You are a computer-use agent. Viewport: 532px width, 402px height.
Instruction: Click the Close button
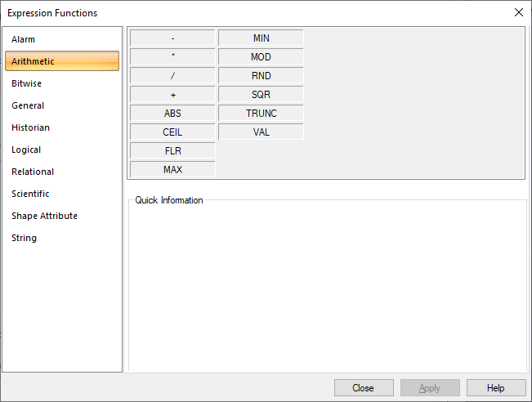tap(364, 388)
